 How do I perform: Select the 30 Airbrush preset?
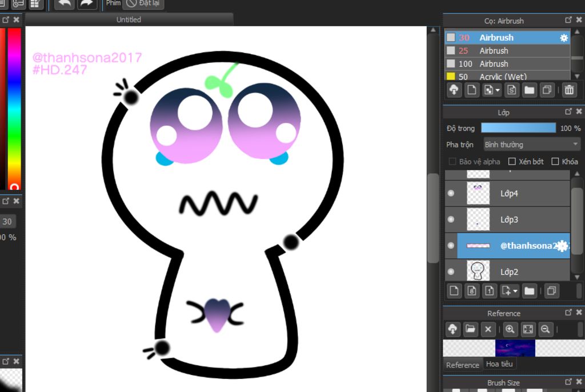click(507, 38)
